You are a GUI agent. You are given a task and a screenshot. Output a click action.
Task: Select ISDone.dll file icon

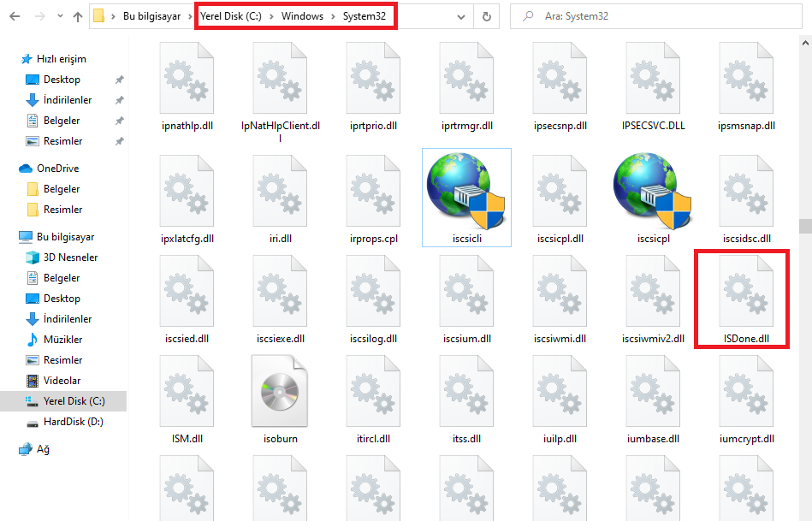[746, 291]
